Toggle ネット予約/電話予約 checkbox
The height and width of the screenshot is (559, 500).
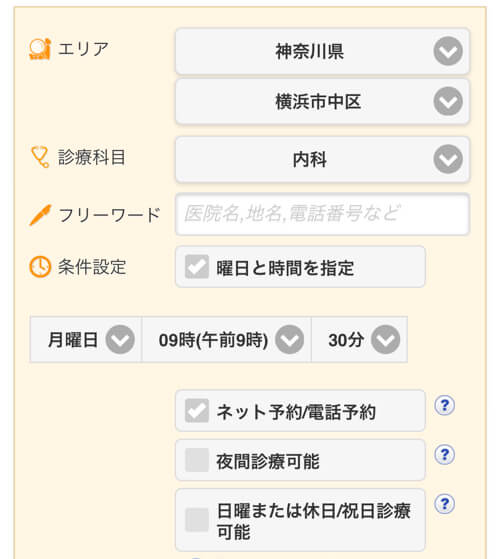pos(197,411)
